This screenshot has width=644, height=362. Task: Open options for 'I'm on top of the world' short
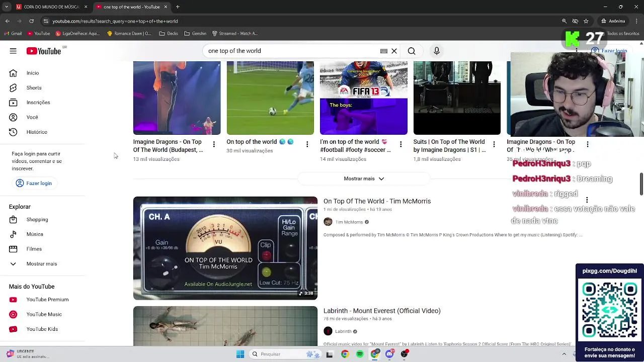[400, 144]
